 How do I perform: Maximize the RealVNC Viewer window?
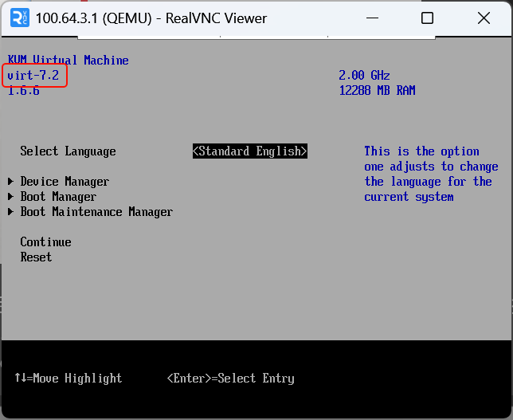[427, 18]
